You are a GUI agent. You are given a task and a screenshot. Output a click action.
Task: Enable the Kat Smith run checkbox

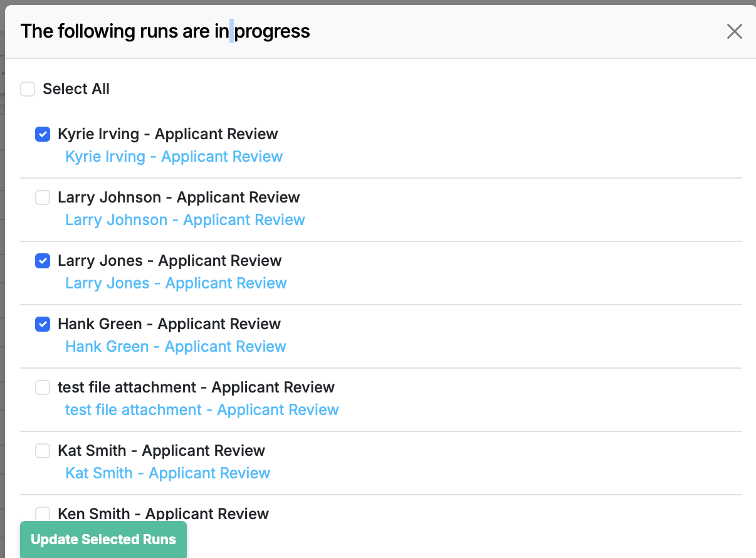(x=43, y=451)
